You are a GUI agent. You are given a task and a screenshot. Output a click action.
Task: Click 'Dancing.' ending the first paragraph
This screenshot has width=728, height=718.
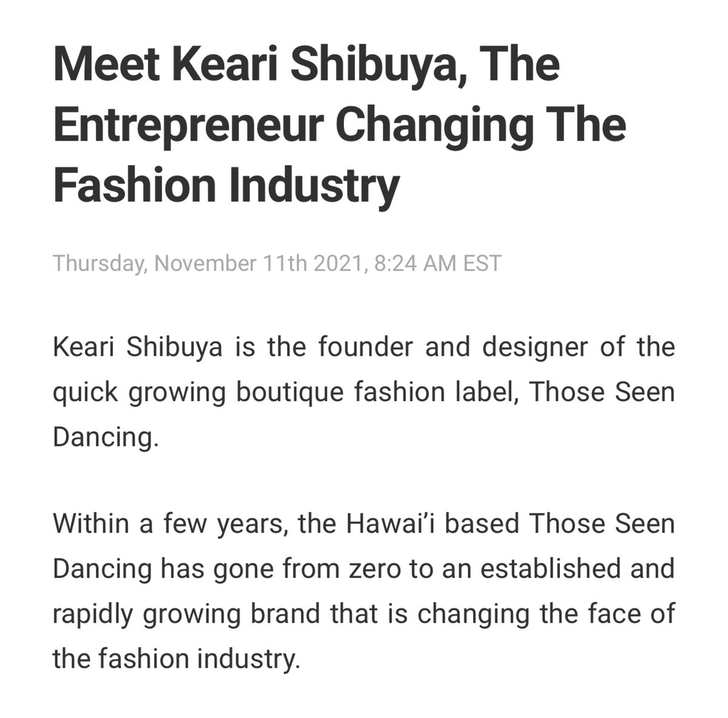click(x=106, y=437)
